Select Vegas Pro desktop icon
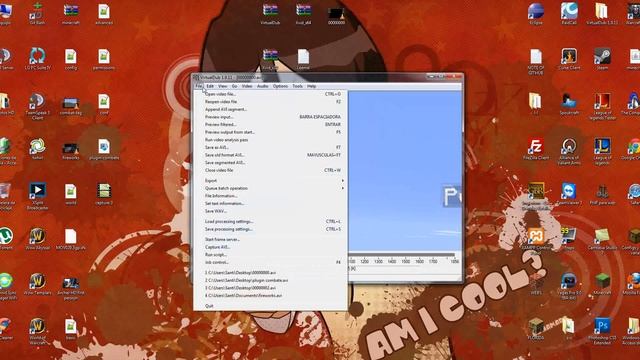Image resolution: width=640 pixels, height=360 pixels. 569,287
